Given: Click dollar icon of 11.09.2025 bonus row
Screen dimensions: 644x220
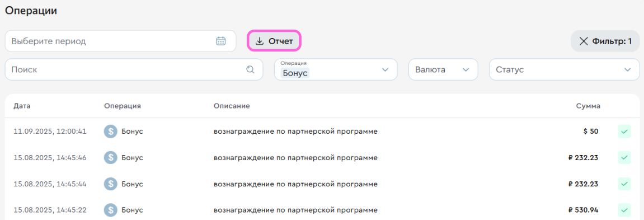Looking at the screenshot, I should click(110, 132).
